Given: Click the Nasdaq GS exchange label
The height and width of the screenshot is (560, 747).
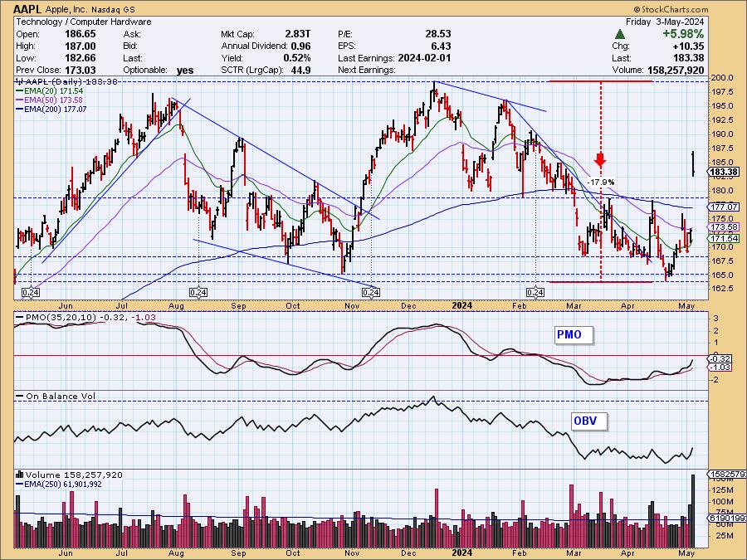Looking at the screenshot, I should point(111,9).
